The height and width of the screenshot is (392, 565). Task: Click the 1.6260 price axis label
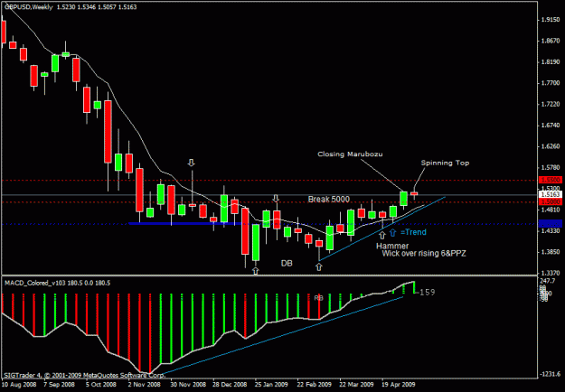click(551, 146)
